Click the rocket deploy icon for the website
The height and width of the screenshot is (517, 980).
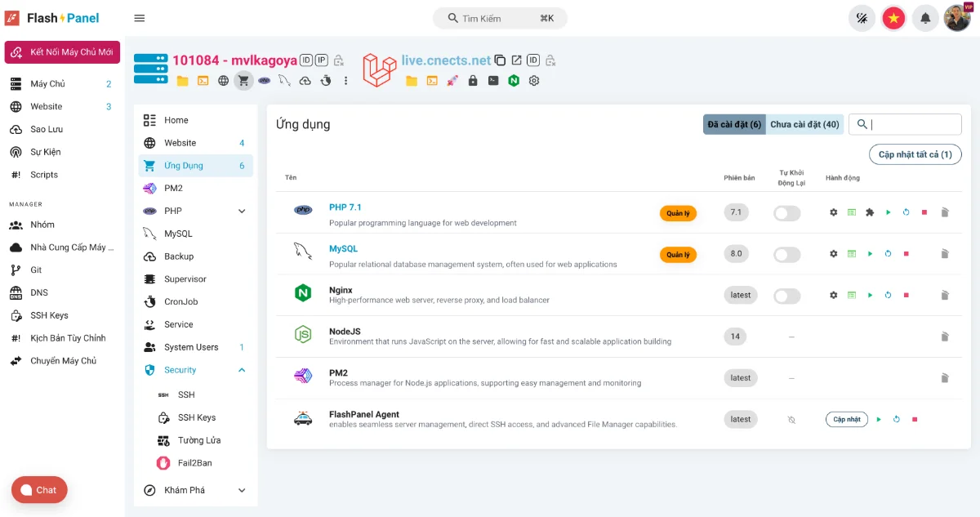[452, 80]
